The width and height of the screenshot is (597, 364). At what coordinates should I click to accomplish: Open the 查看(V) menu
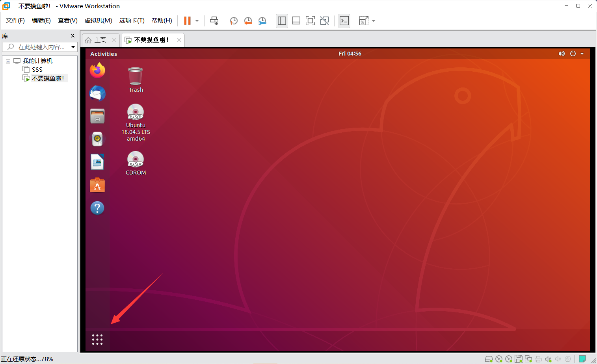click(x=67, y=20)
